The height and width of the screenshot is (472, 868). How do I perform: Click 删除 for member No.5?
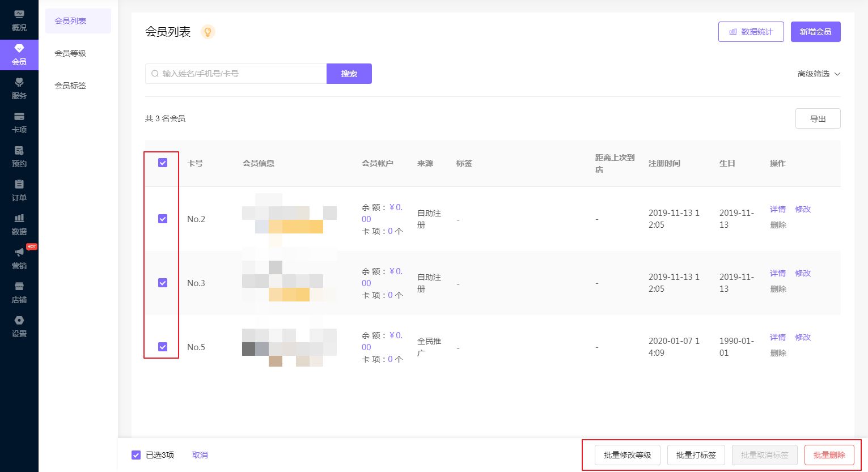coord(778,353)
